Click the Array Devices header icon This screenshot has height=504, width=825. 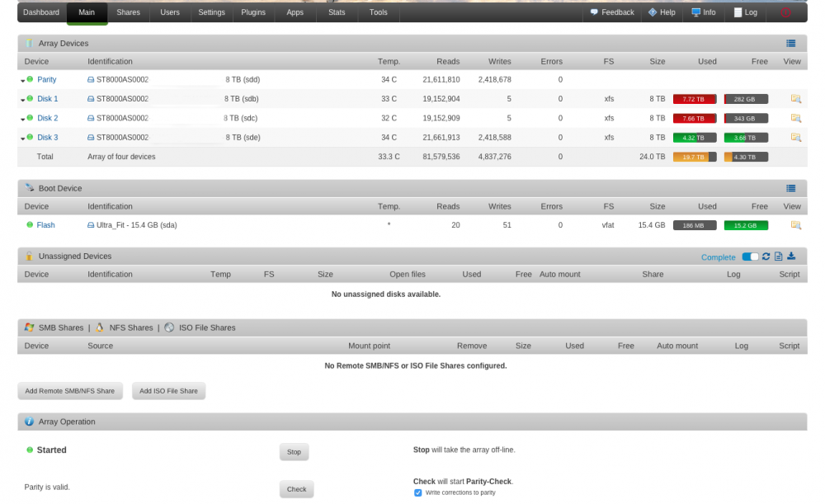pos(30,43)
